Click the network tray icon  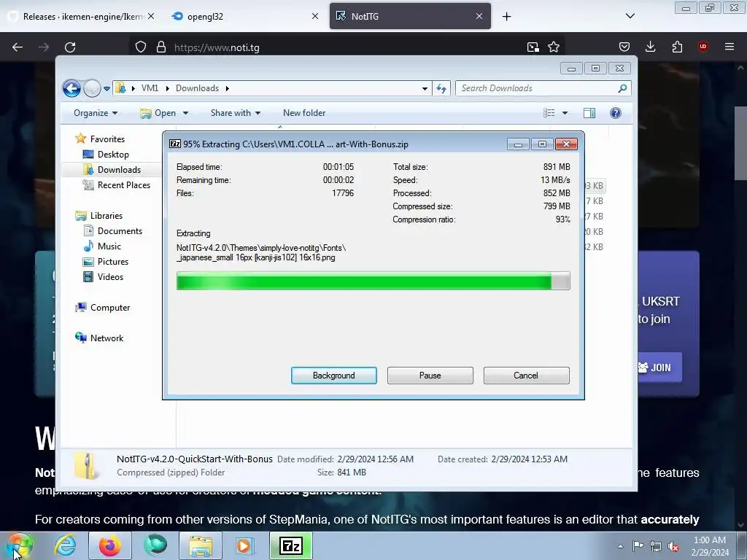tap(656, 546)
